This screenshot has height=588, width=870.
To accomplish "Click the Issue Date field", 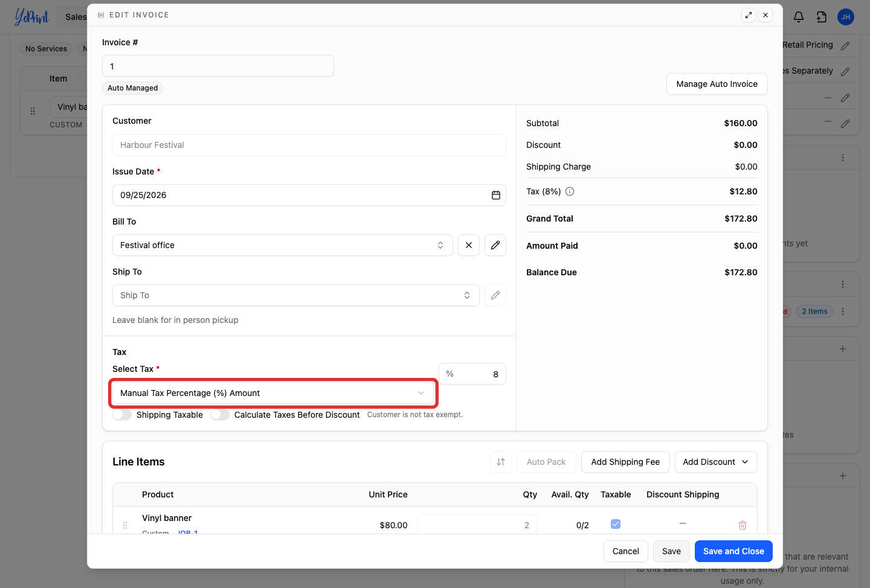I will pos(309,195).
